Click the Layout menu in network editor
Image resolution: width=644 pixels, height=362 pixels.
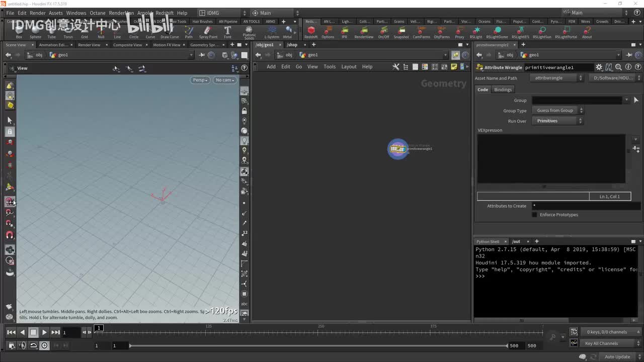point(349,67)
